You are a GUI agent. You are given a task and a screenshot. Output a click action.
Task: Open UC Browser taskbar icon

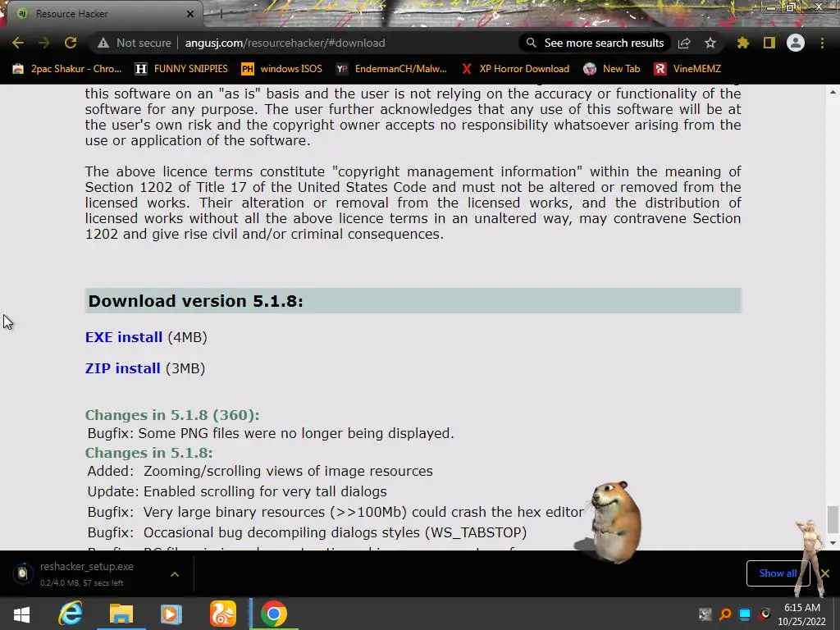[x=223, y=614]
